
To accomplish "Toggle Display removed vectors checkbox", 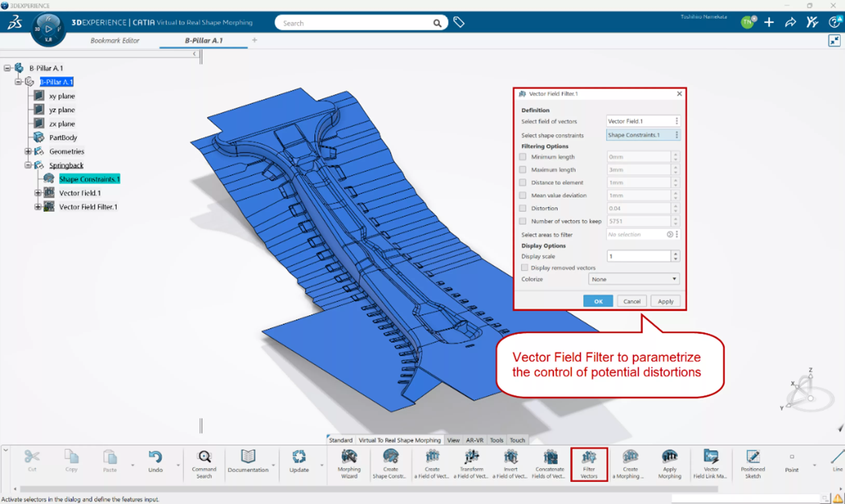I will 524,268.
